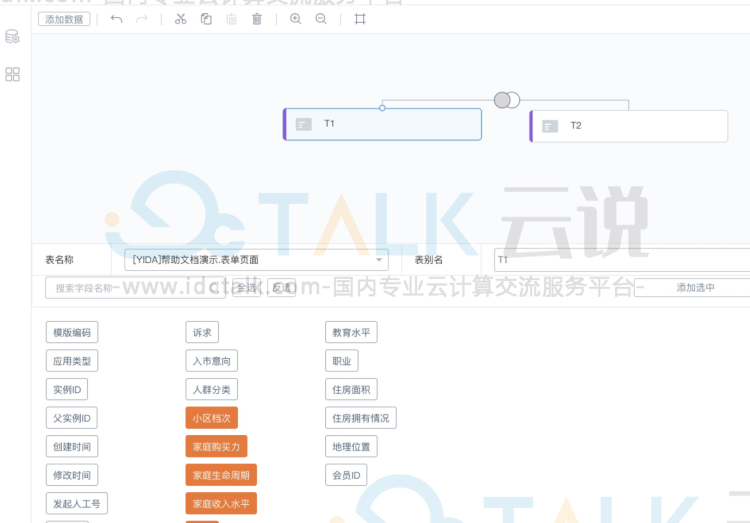This screenshot has height=523, width=750.
Task: Toggle the 父实例ID field
Action: click(x=72, y=418)
